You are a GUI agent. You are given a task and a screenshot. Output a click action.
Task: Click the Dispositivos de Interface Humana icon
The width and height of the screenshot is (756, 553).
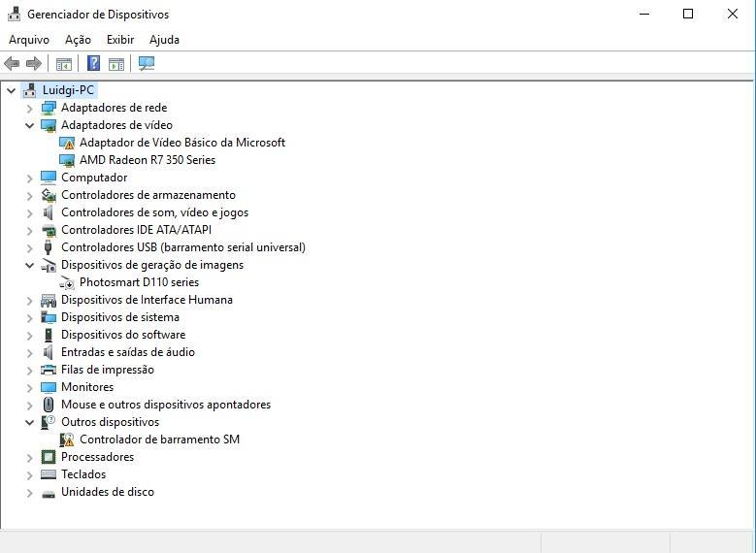(49, 300)
